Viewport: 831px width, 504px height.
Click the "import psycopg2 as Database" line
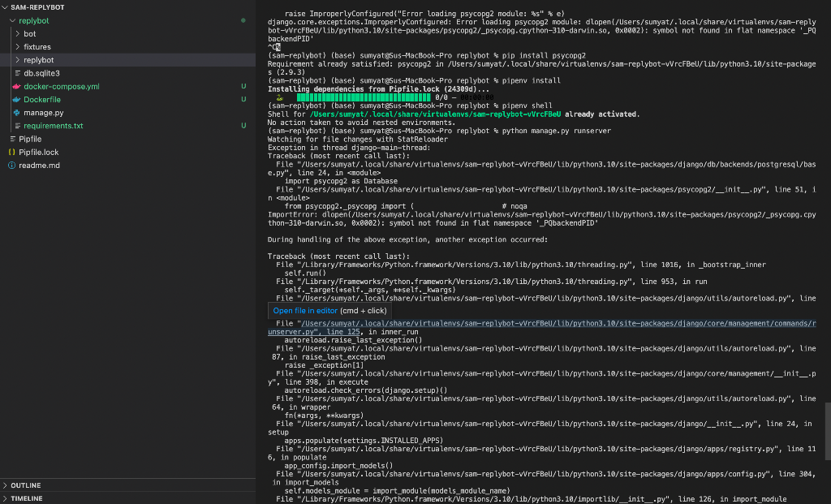click(x=341, y=181)
